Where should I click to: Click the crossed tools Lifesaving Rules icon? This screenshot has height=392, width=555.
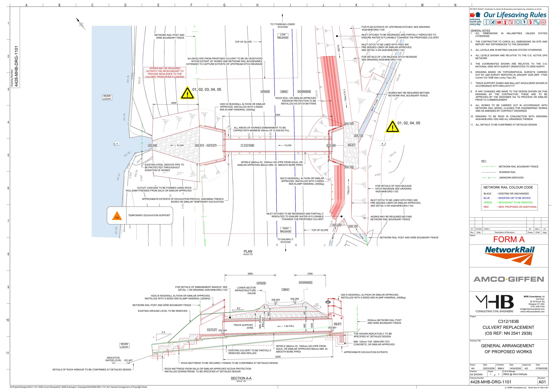(x=493, y=22)
